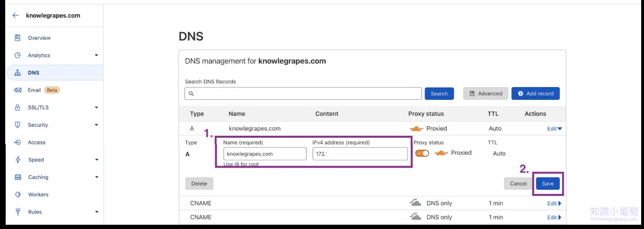Click the TTL column header

pos(493,114)
